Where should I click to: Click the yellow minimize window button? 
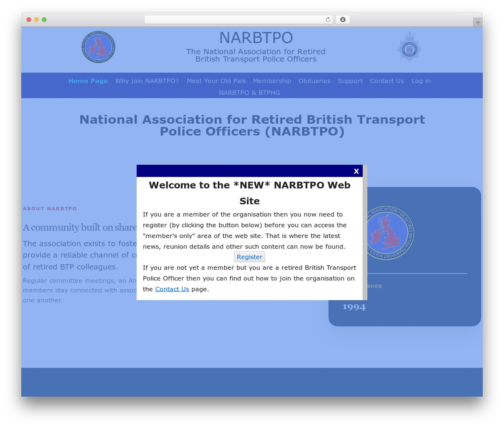click(36, 20)
